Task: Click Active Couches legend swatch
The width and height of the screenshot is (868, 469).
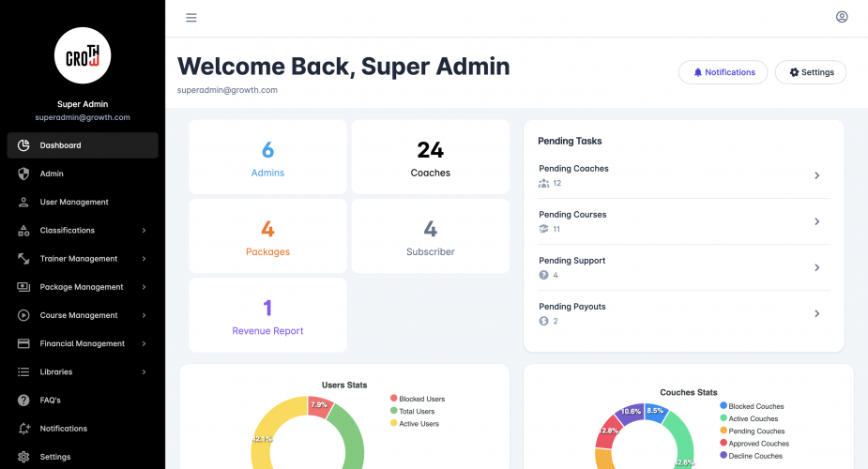Action: [723, 418]
